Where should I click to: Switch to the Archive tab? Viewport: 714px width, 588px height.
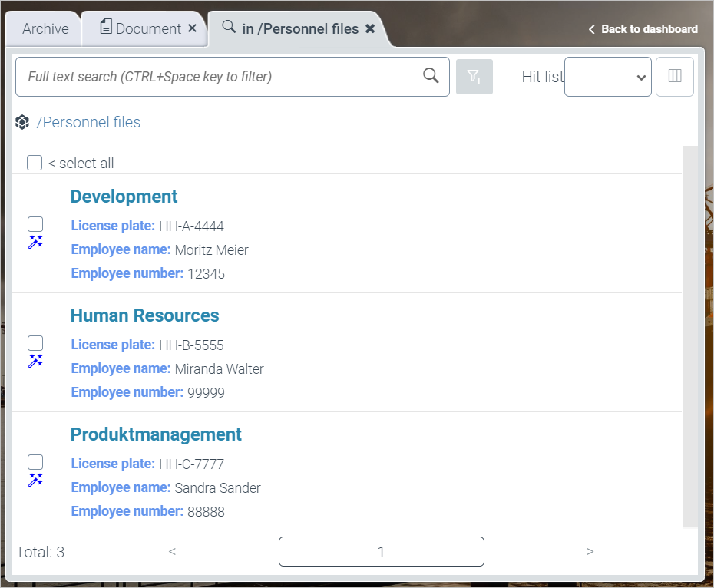45,29
